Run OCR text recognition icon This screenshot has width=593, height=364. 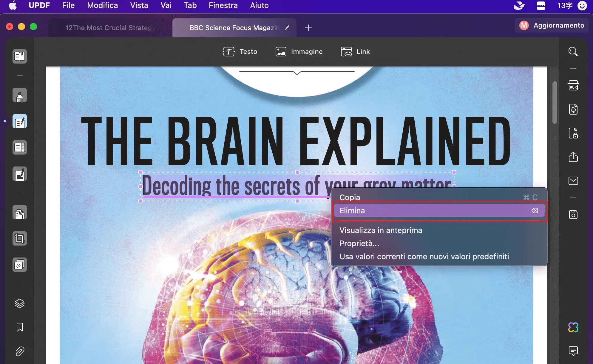[x=573, y=86]
